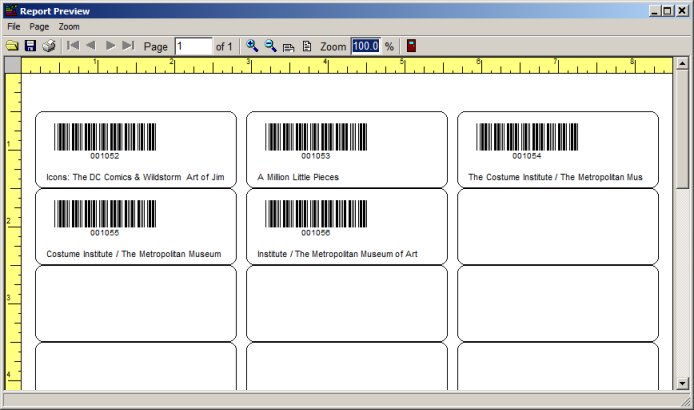
Task: Click the vertical yellow ruler at left
Action: pos(13,232)
